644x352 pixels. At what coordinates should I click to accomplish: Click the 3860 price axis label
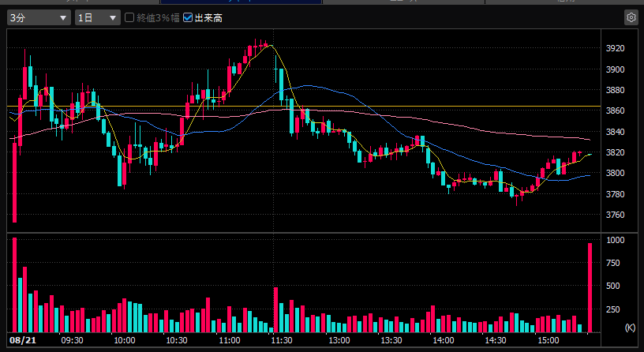[615, 111]
